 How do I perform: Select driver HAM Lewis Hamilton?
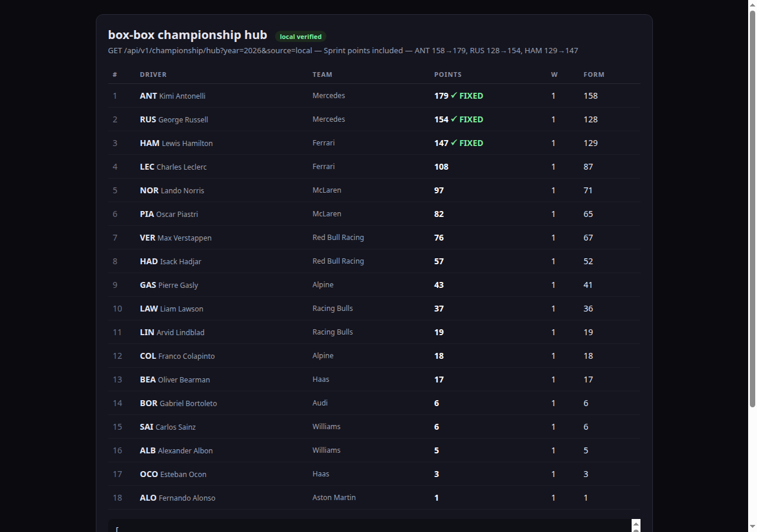click(176, 143)
